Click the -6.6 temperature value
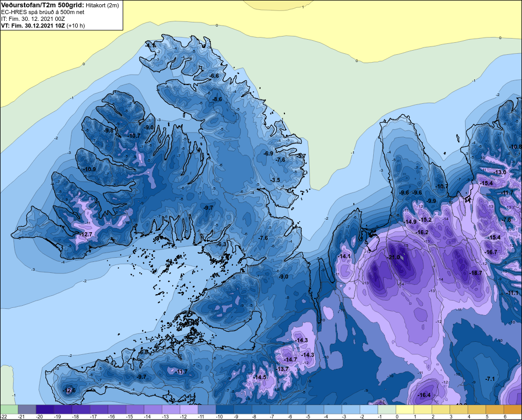The height and width of the screenshot is (420, 522). tap(215, 76)
